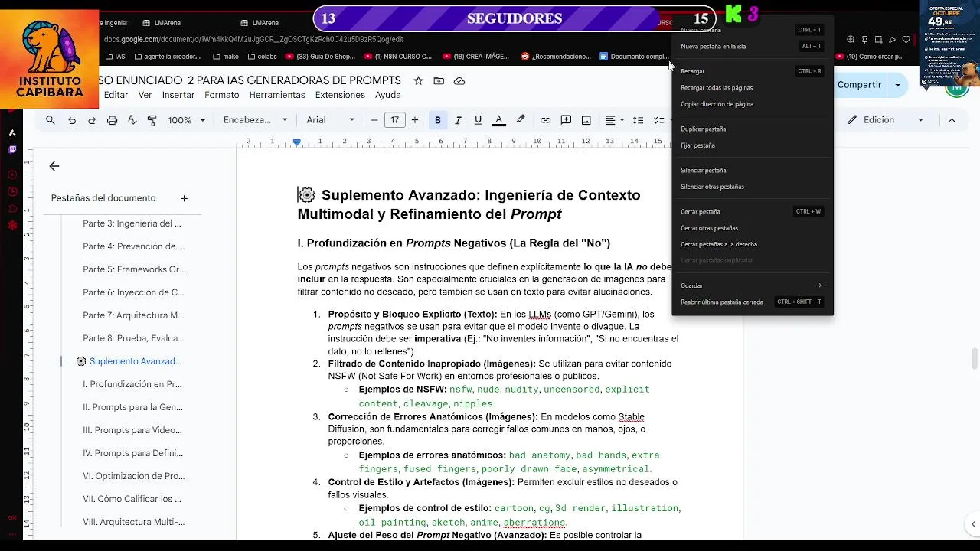Activate the paint format roller tool
The width and height of the screenshot is (980, 551).
pos(152,120)
